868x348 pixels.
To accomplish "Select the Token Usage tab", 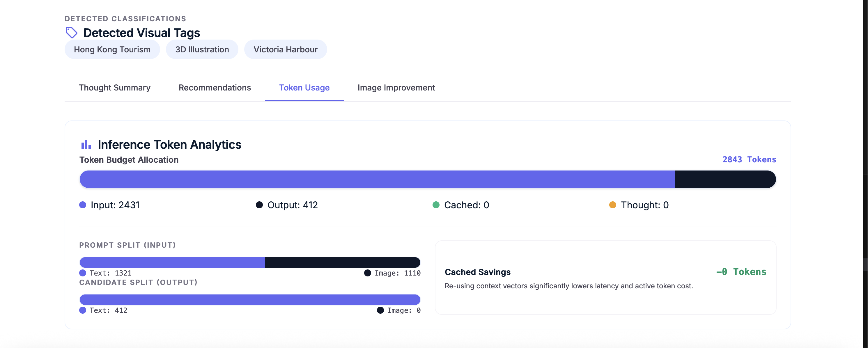I will (304, 88).
